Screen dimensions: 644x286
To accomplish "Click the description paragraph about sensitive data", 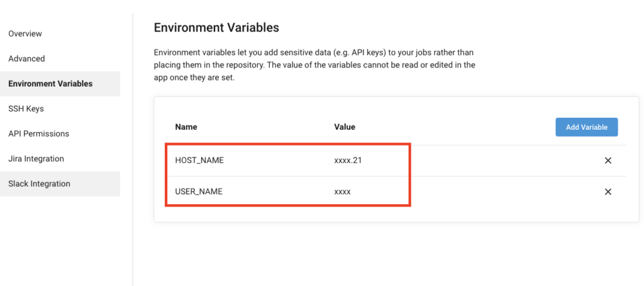I will [314, 65].
